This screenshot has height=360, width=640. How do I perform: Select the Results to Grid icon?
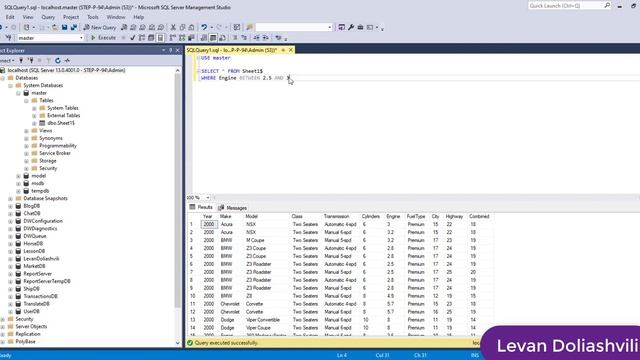[213, 38]
